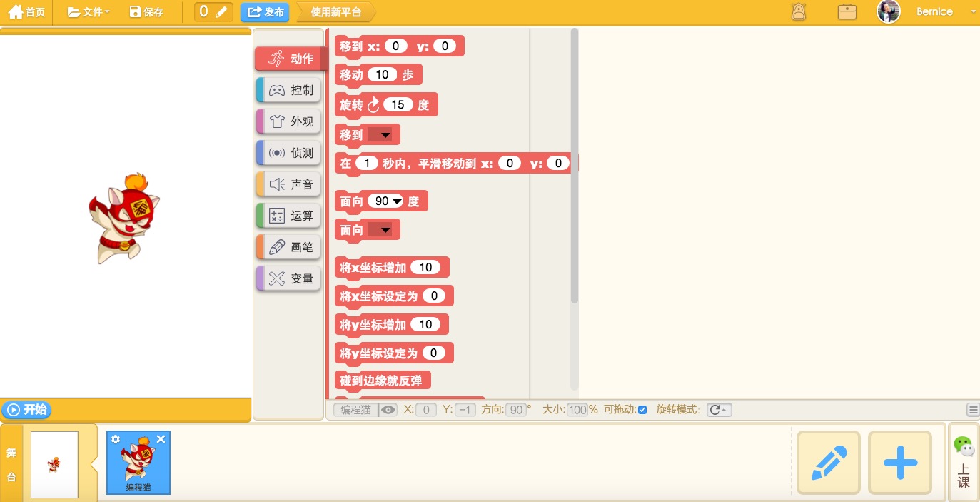
Task: Switch to the 声音 sound category
Action: (x=288, y=185)
